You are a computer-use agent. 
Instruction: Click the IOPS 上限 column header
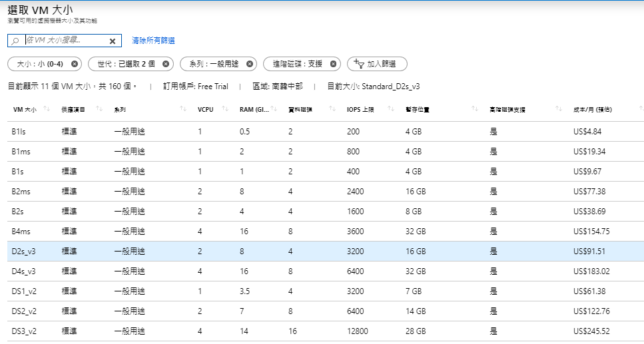coord(360,110)
